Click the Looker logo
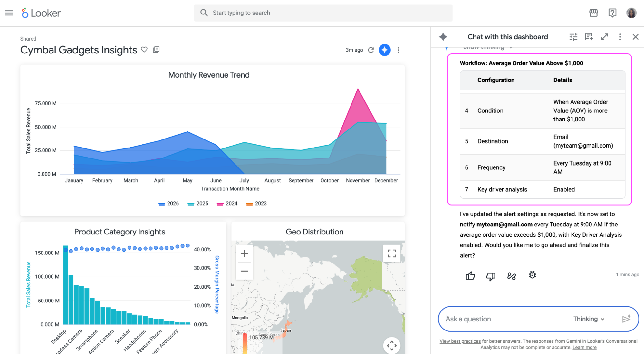 [x=41, y=13]
